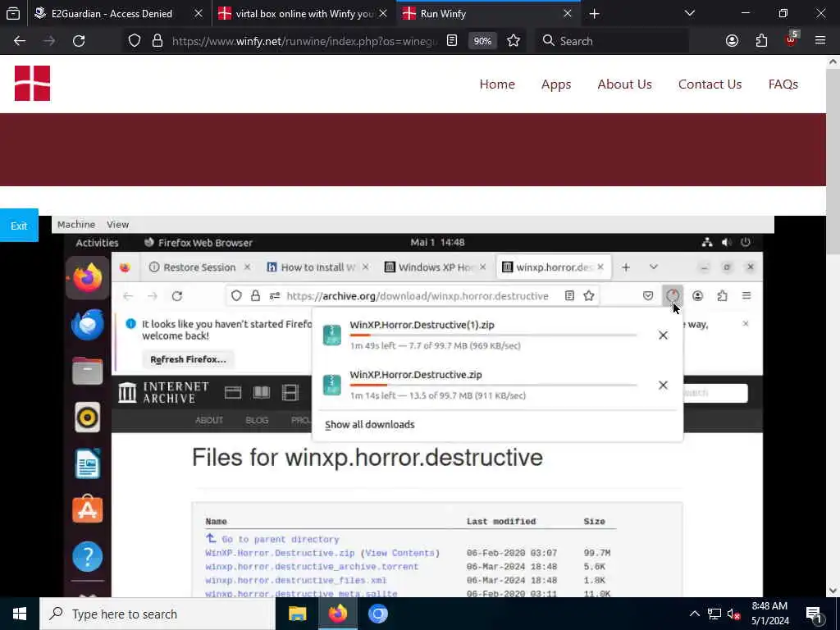Open Home in Winfy navigation
Screen dimensions: 840x630
[x=497, y=84]
